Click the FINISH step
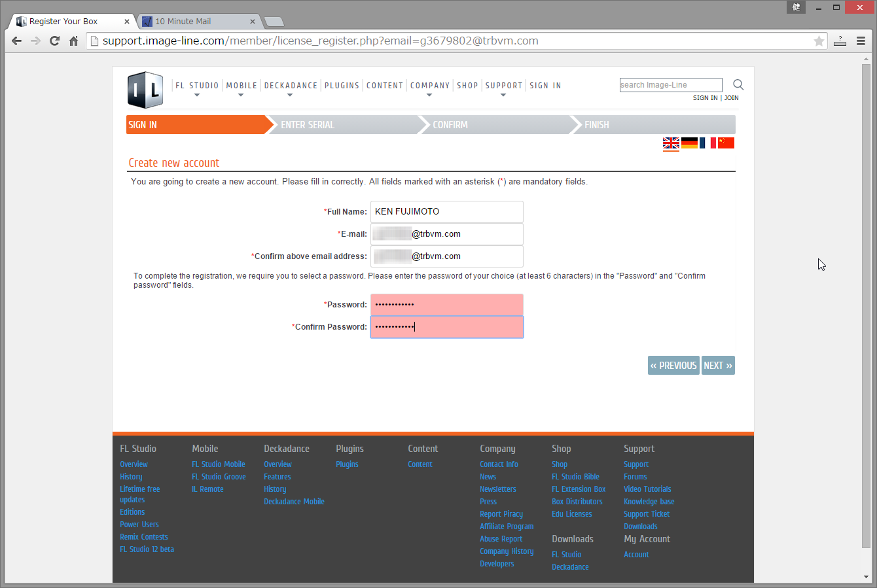Viewport: 877px width, 588px height. point(654,125)
